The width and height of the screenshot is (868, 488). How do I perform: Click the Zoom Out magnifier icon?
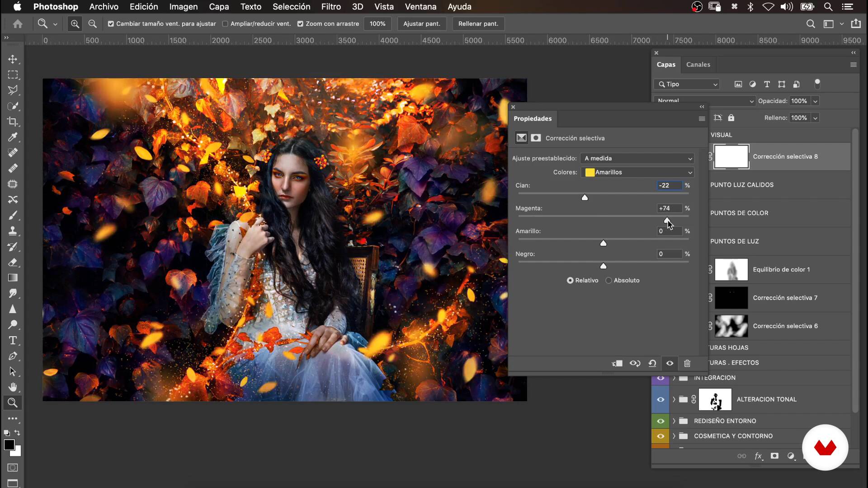tap(92, 23)
